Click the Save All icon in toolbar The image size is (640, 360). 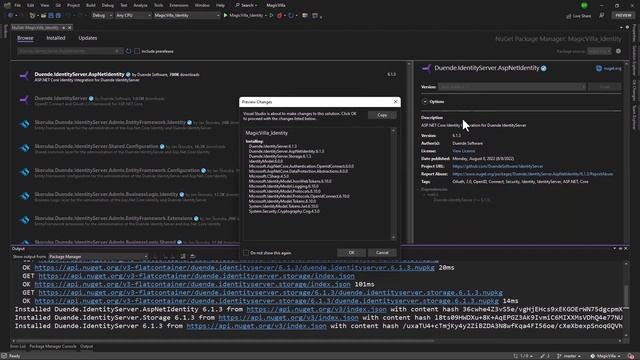[x=58, y=16]
